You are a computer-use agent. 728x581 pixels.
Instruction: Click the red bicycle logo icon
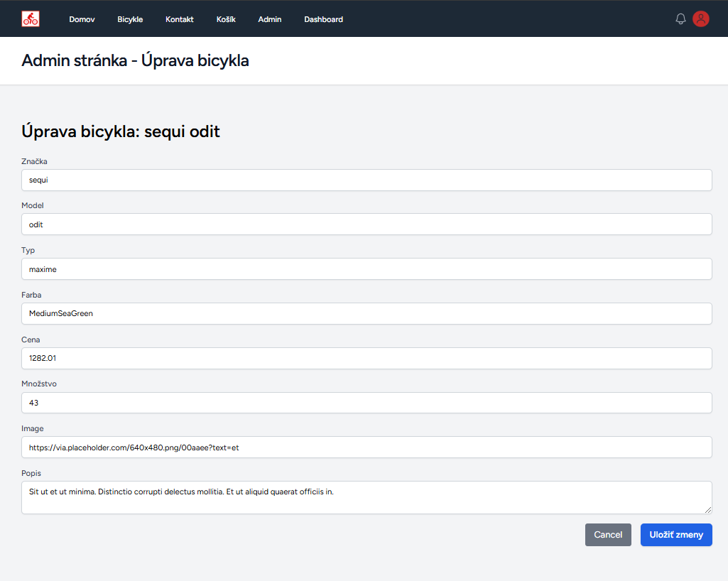[x=31, y=19]
